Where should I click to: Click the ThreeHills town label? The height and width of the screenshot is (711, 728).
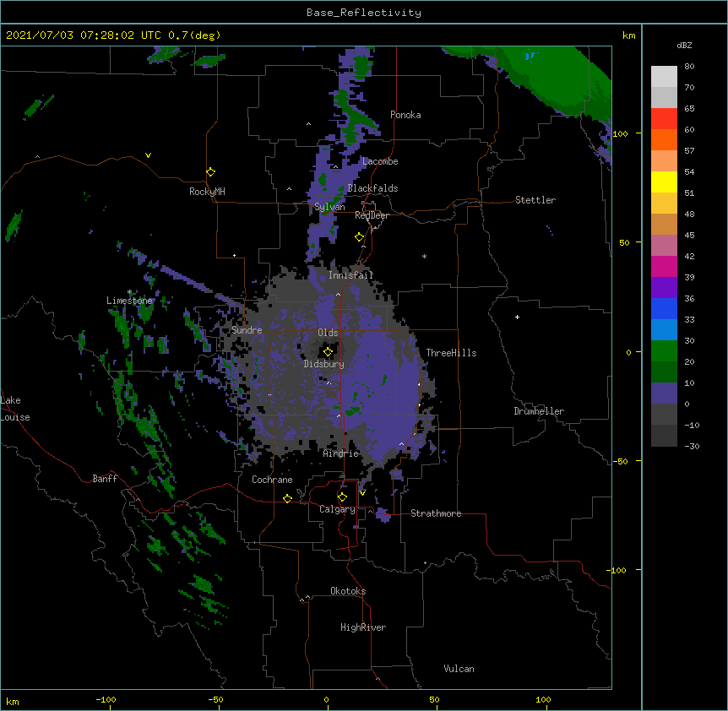(451, 353)
